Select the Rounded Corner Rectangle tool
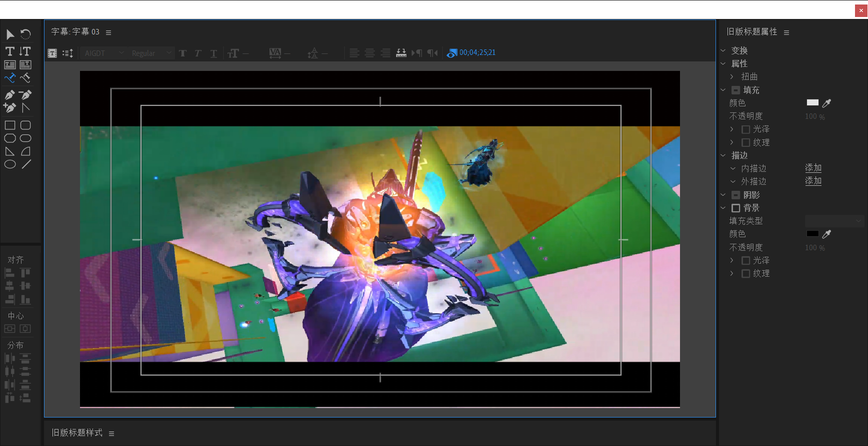868x446 pixels. click(x=25, y=125)
